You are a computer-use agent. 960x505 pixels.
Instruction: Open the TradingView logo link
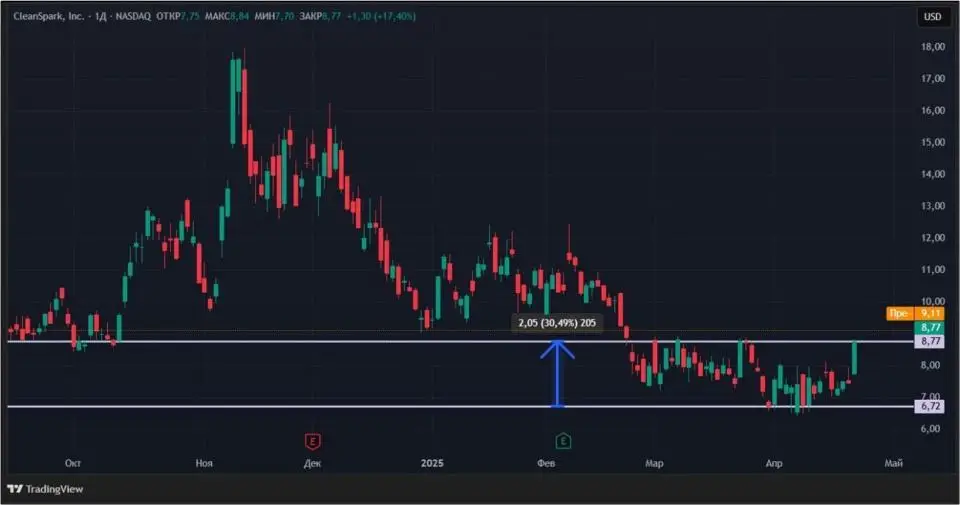[45, 488]
